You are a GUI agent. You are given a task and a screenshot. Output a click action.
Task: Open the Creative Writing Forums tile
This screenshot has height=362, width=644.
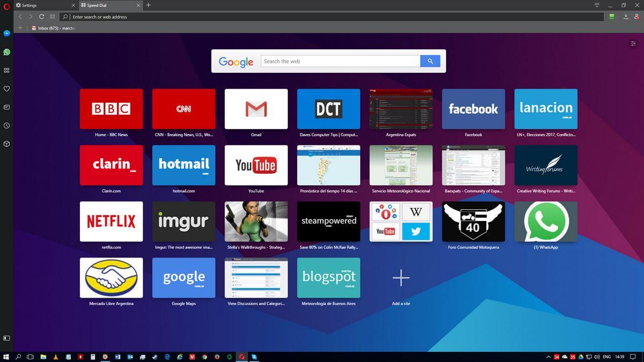point(546,165)
